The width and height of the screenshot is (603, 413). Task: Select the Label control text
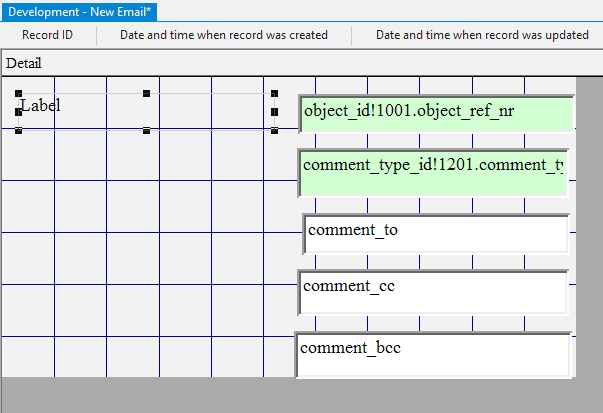41,105
